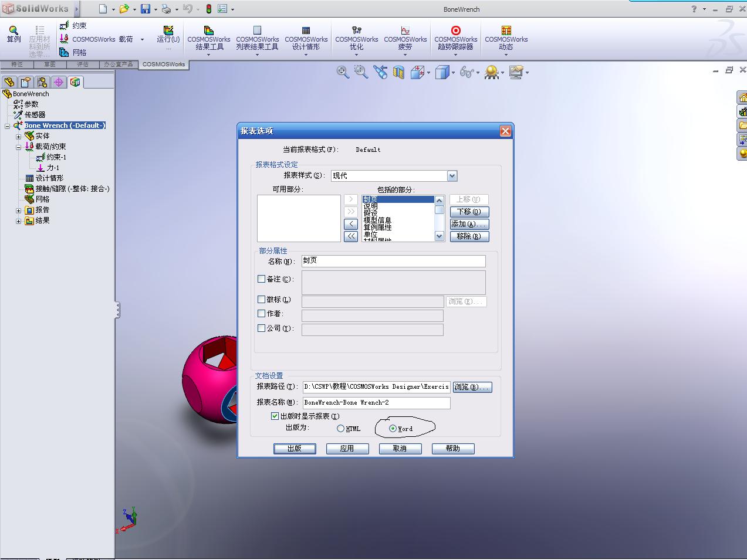Click the 应用 apply button

(347, 449)
